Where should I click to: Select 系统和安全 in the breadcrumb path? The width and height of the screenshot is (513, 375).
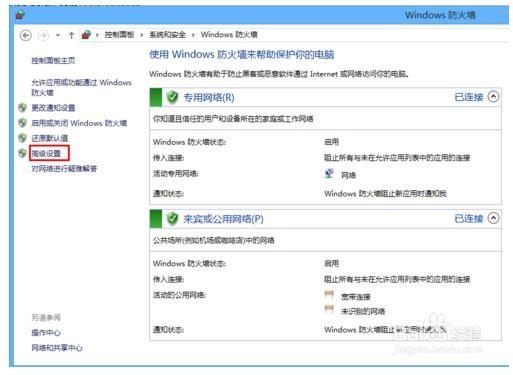(167, 35)
